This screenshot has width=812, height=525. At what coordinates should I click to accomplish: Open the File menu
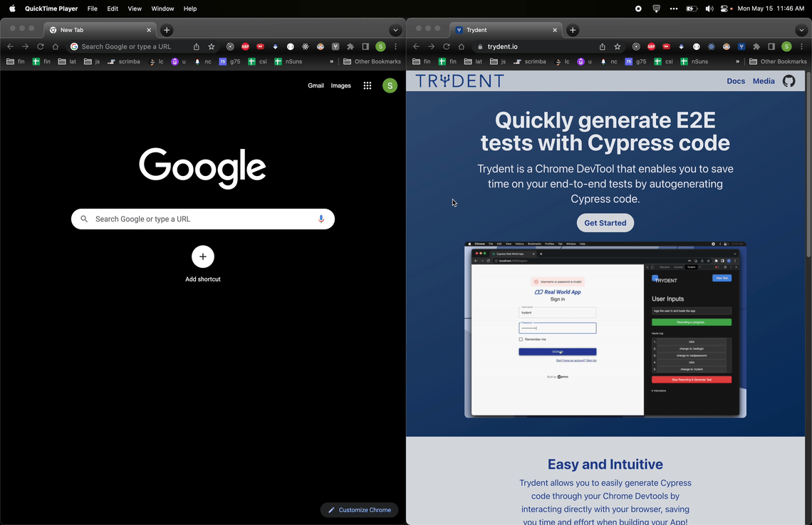pos(92,9)
